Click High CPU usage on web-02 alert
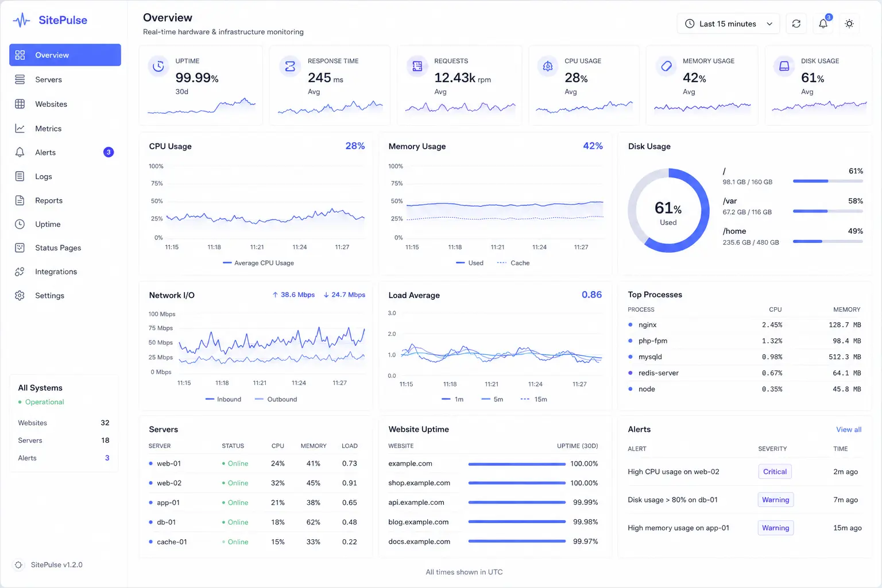Screen dimensions: 882x588 (x=674, y=471)
